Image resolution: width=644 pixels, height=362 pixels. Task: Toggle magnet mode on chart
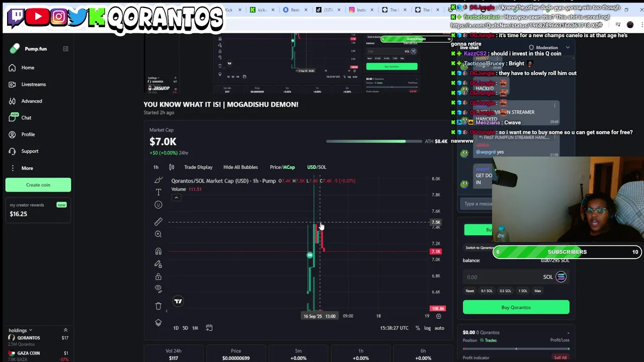click(x=158, y=251)
